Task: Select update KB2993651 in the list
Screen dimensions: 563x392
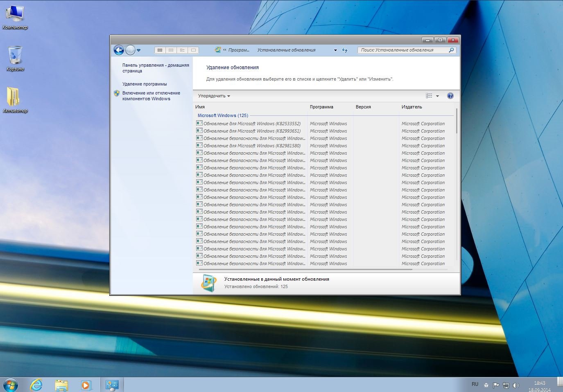Action: coord(252,131)
